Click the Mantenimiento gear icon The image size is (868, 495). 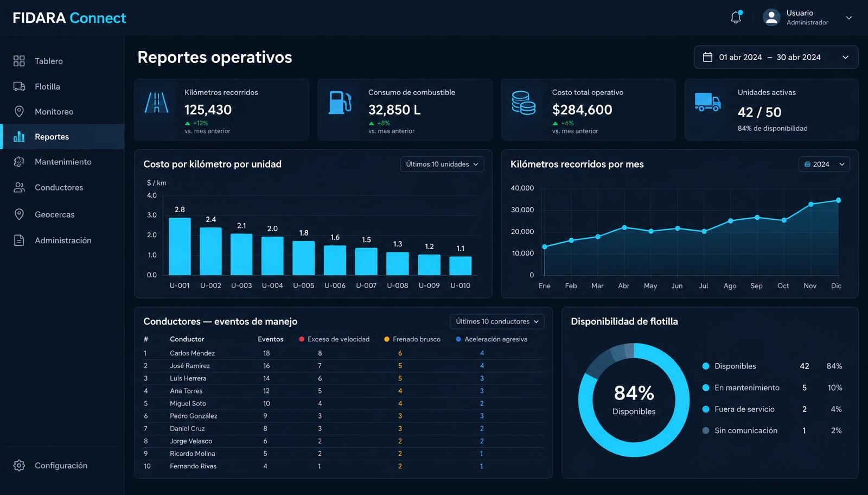(19, 162)
